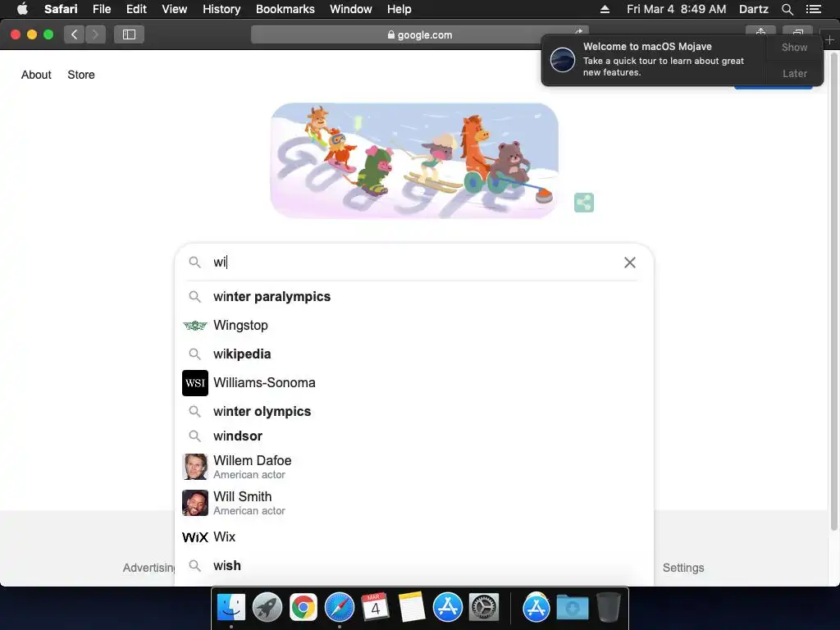
Task: Share the Google Doodle with share icon
Action: pos(584,203)
